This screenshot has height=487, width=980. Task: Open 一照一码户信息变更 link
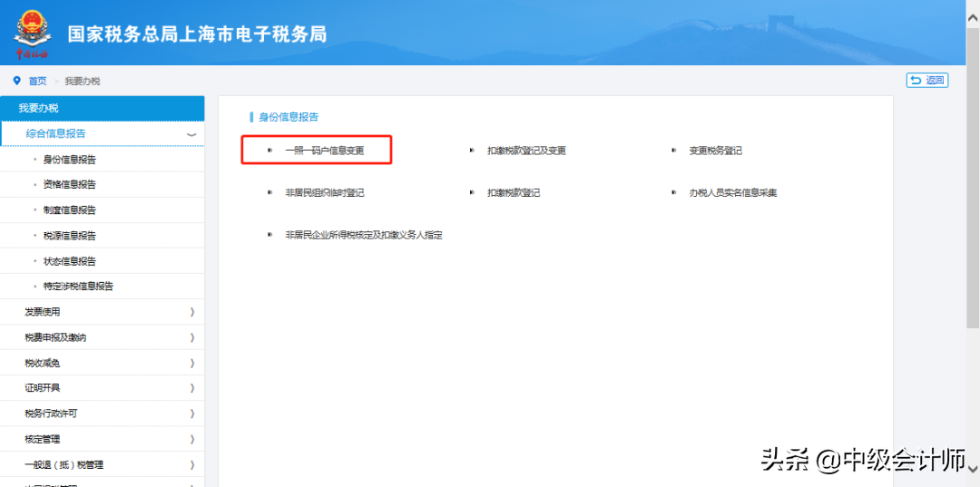(x=324, y=151)
